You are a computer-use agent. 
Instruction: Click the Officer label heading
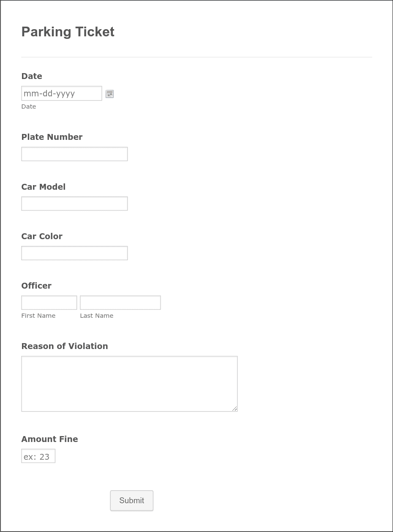(x=36, y=286)
